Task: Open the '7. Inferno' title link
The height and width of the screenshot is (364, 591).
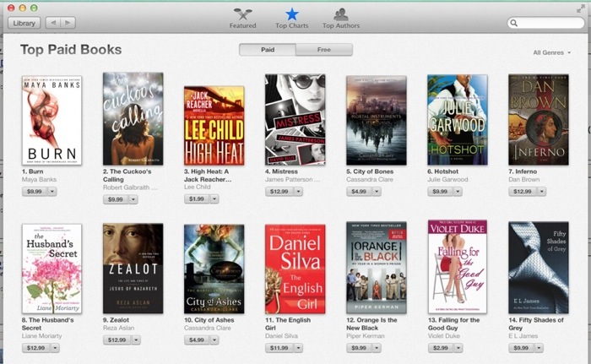Action: [x=523, y=171]
